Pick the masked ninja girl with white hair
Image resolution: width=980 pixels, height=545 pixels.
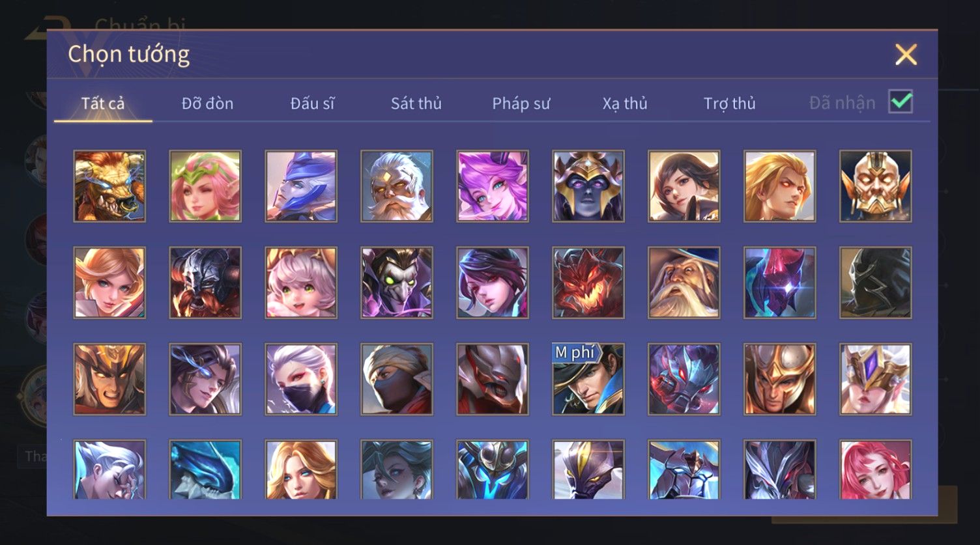point(301,379)
